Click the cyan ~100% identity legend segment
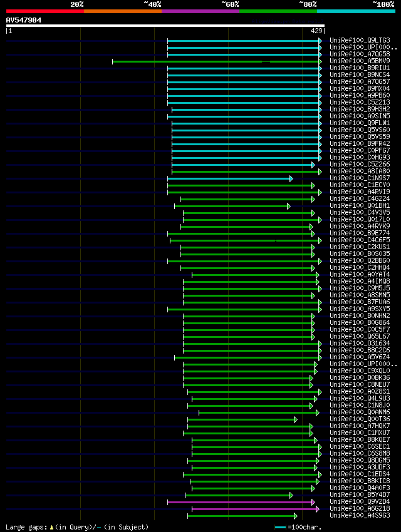 (356, 11)
